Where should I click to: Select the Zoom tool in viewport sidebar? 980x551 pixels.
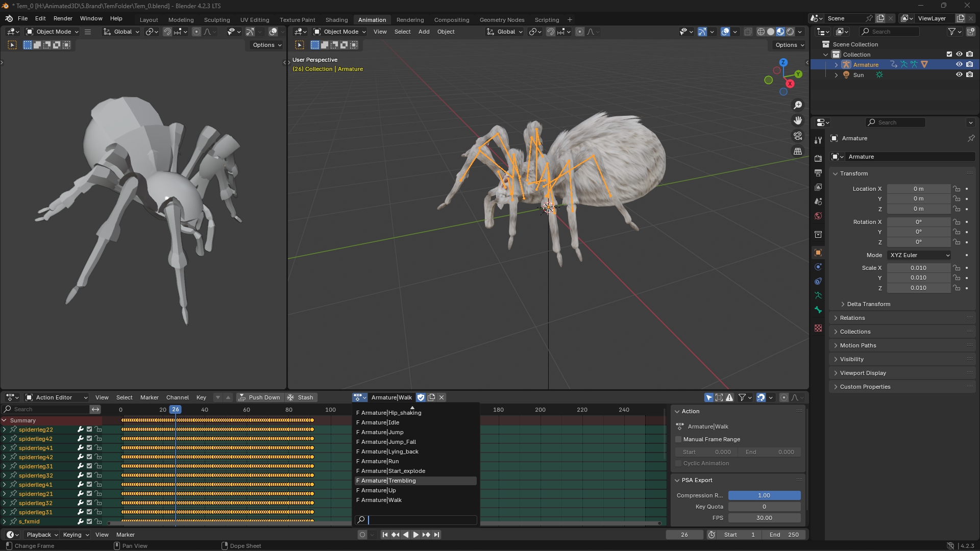(x=798, y=105)
